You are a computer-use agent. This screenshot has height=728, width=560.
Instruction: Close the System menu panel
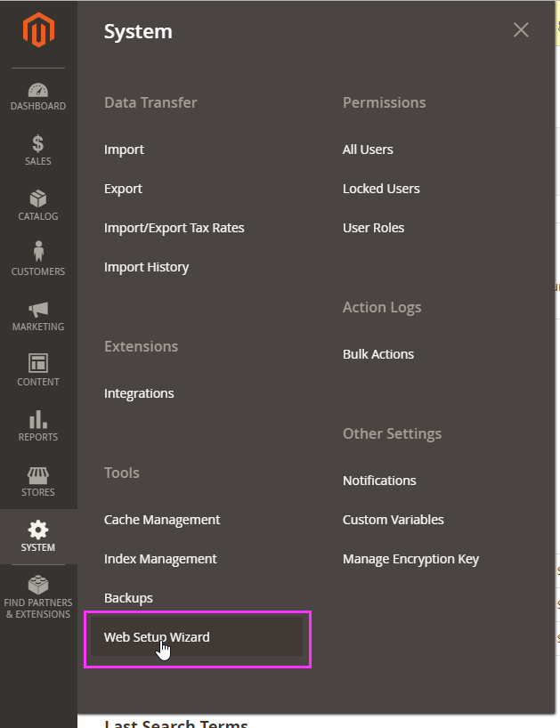click(521, 29)
